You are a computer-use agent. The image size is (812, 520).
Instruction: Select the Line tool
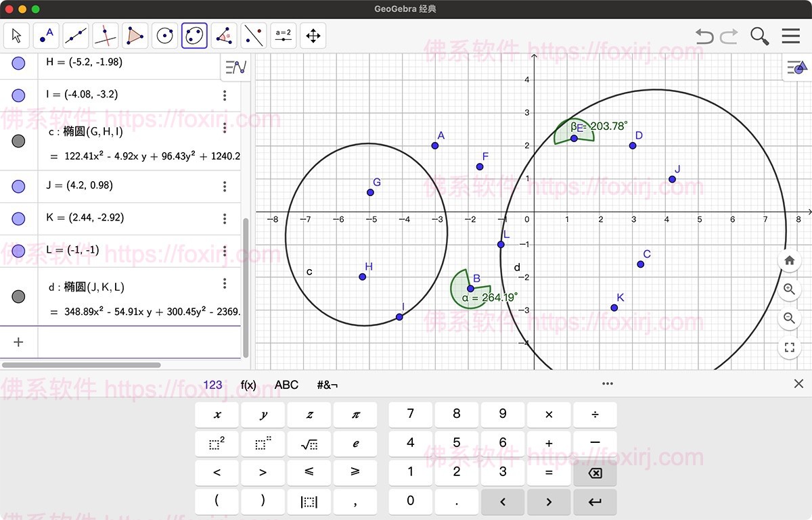pos(75,35)
